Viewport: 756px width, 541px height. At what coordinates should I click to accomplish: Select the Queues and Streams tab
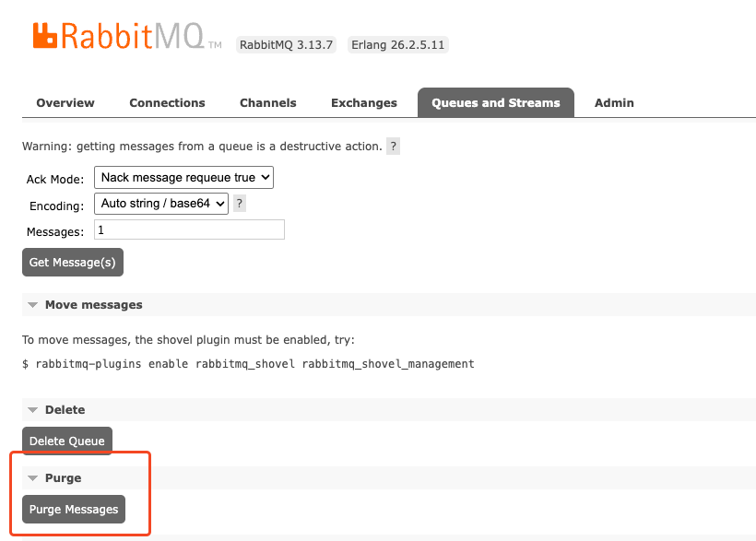(x=496, y=102)
